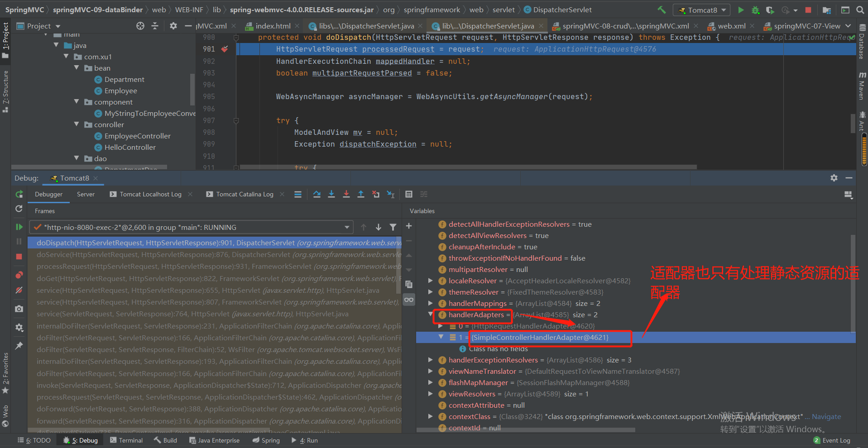Close the Tomcat8 debug session tab
Viewport: 868px width, 448px height.
click(x=96, y=178)
